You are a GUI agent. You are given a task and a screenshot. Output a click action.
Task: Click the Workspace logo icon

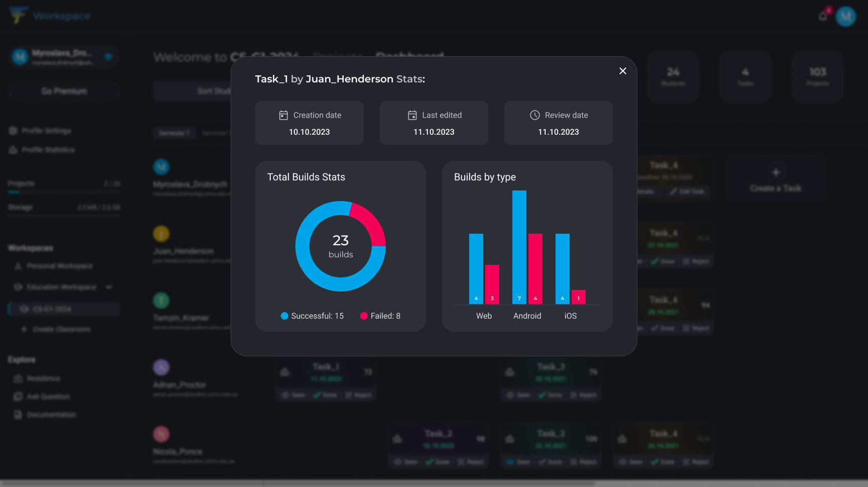click(x=18, y=15)
